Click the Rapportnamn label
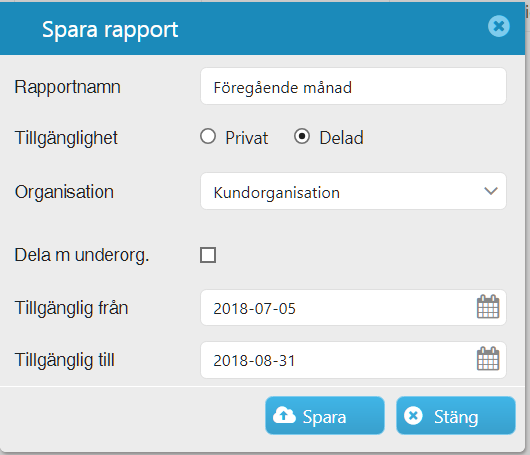This screenshot has height=455, width=530. coord(67,87)
